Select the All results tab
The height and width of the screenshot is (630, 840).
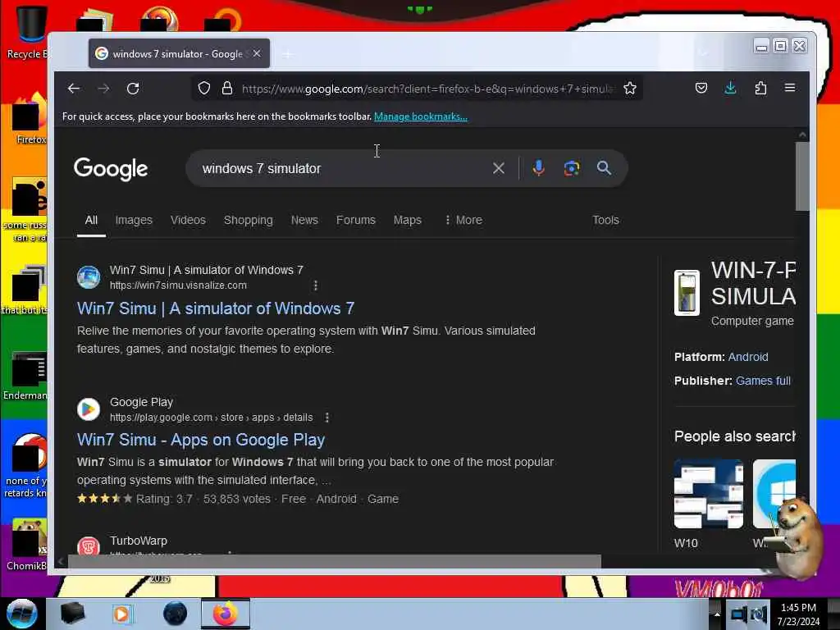(x=91, y=220)
